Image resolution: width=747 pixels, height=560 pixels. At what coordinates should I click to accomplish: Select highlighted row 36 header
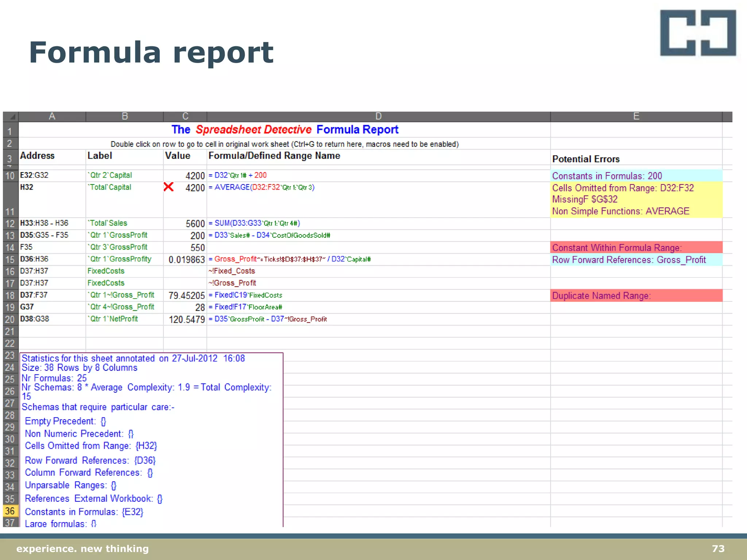point(11,511)
